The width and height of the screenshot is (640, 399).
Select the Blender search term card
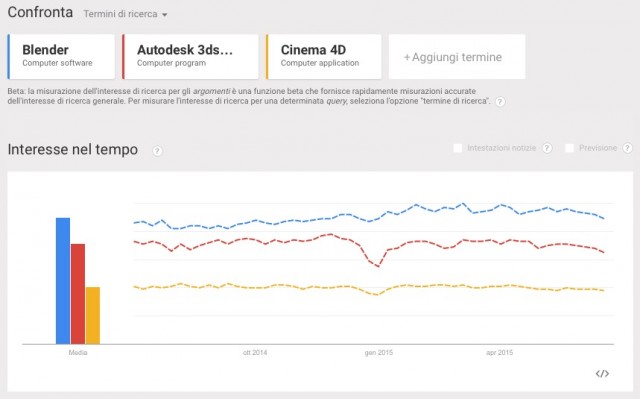[x=61, y=57]
